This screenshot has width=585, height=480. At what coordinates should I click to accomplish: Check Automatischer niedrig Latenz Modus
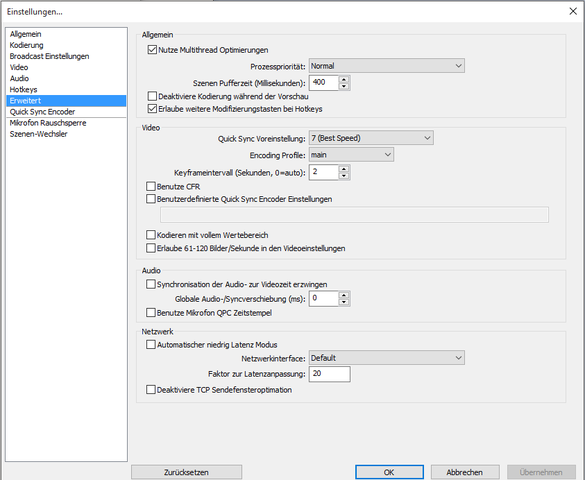click(x=151, y=344)
